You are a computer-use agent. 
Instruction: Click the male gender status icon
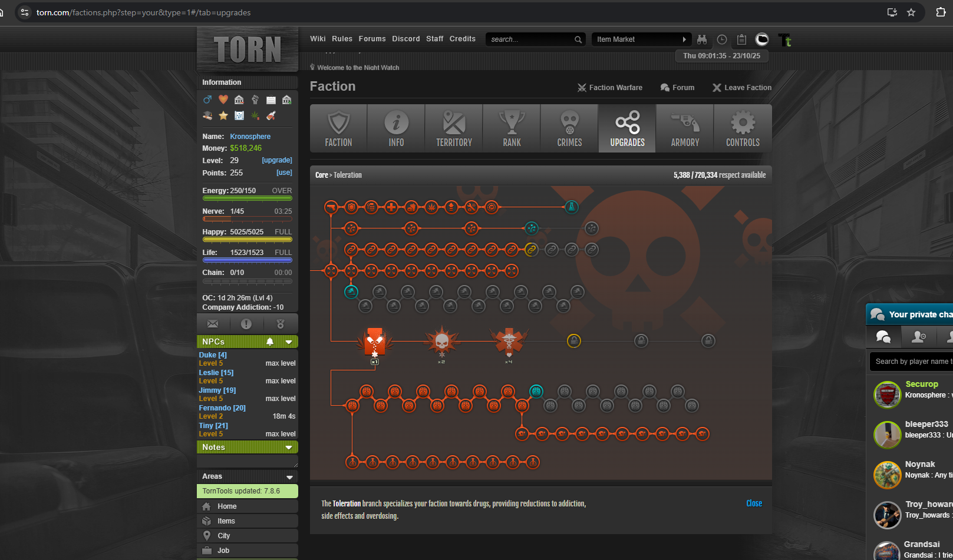click(x=207, y=100)
